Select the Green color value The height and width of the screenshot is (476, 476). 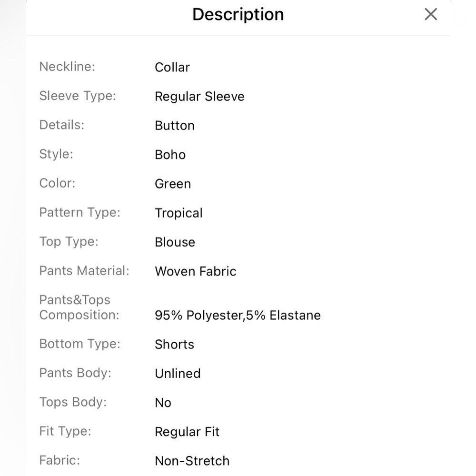click(173, 184)
